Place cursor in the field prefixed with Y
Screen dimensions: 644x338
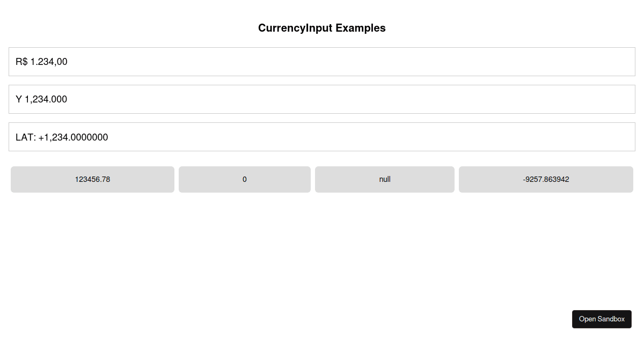coord(322,99)
